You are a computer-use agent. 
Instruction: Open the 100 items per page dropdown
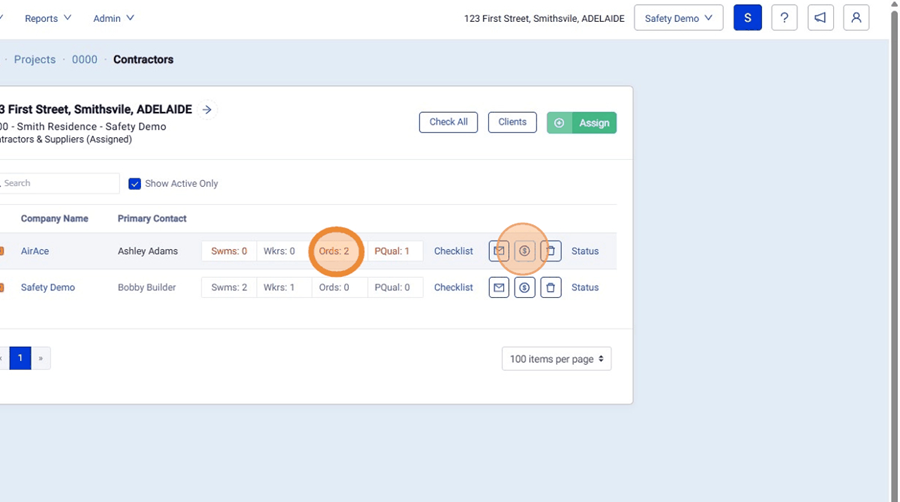(x=556, y=359)
